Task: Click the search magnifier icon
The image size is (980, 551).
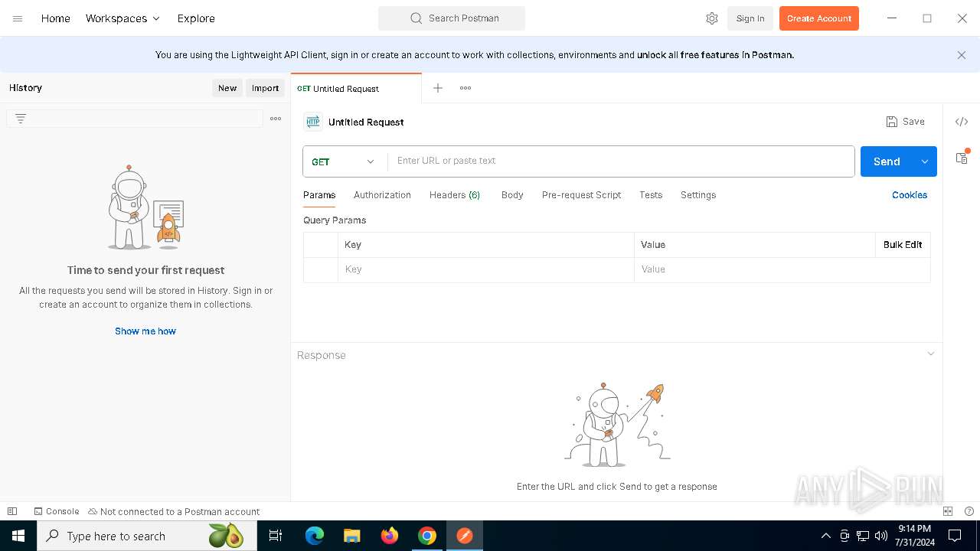Action: [x=416, y=18]
